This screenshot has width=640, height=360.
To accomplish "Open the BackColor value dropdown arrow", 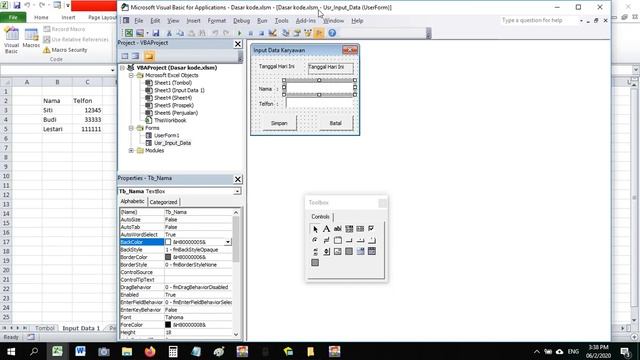I will [x=228, y=242].
